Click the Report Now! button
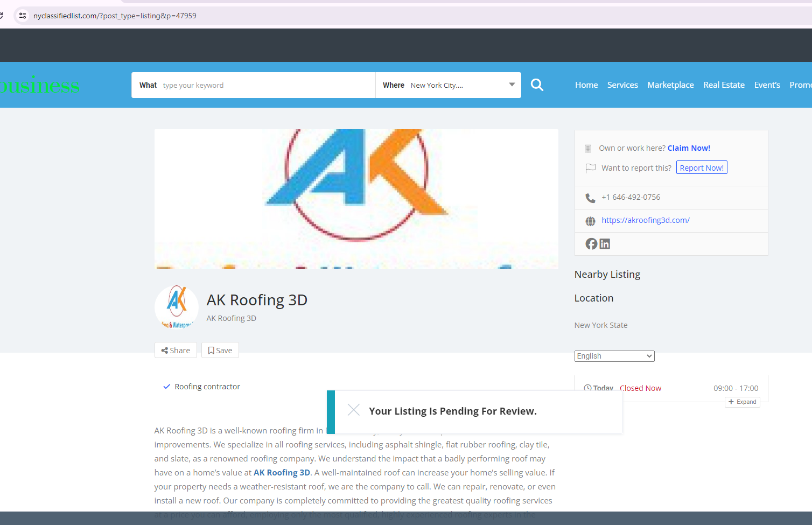 [x=702, y=167]
